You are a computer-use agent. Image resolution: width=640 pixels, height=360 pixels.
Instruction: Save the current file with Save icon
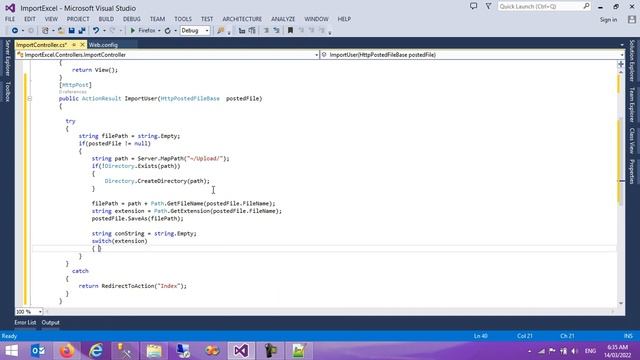point(71,31)
